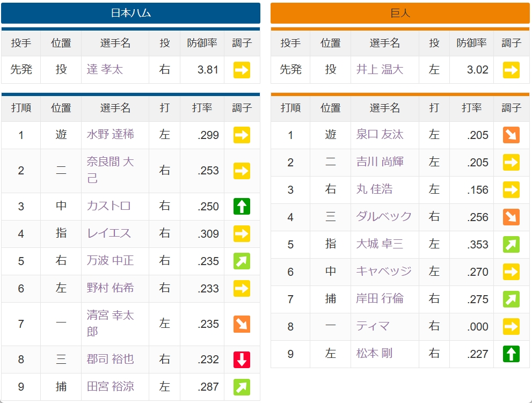Click 巨人 打率 column header
Screen dimensions: 532x403
tap(472, 108)
